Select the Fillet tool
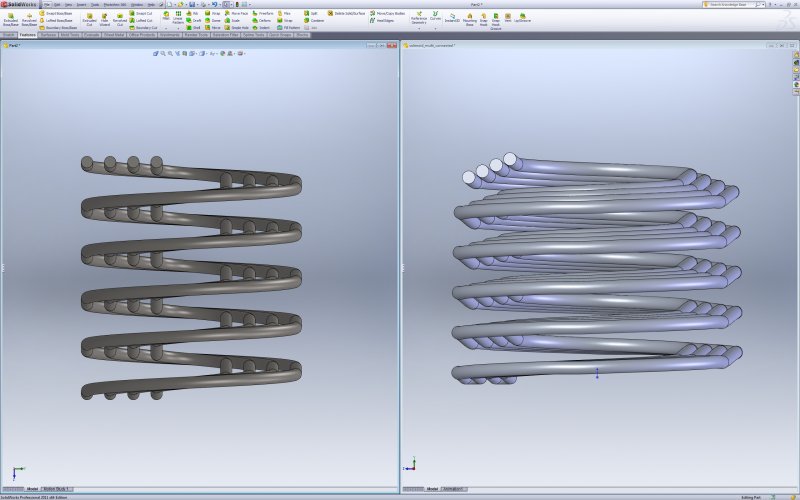This screenshot has height=500, width=800. (x=166, y=15)
